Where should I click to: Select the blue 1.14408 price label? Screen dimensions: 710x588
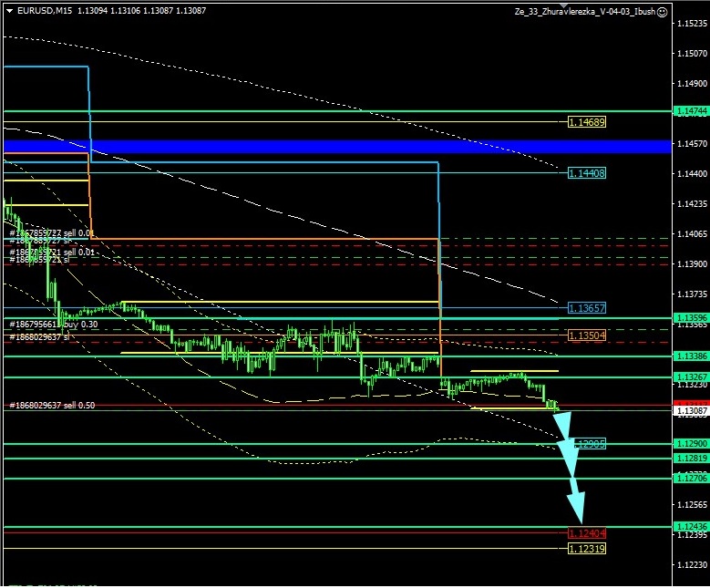pos(586,172)
